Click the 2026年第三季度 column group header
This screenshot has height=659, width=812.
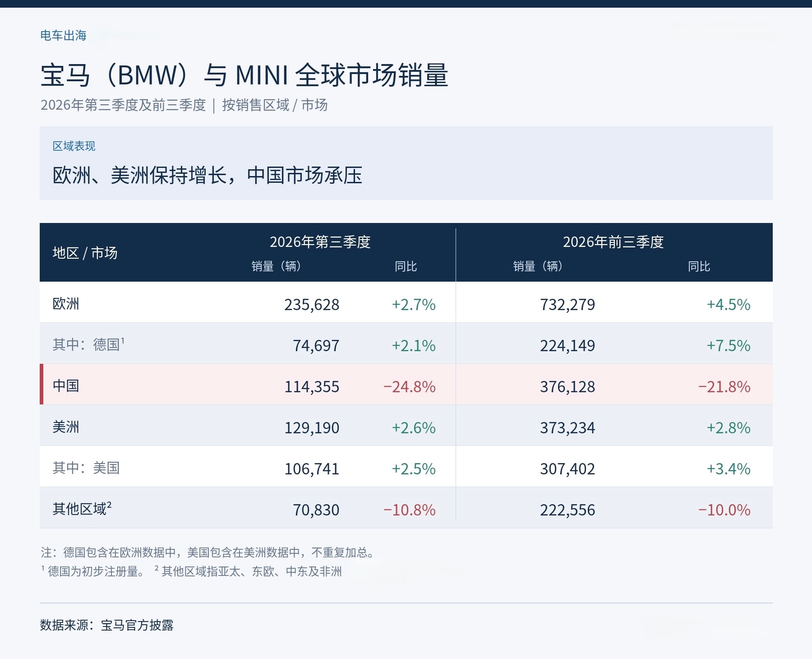click(320, 242)
